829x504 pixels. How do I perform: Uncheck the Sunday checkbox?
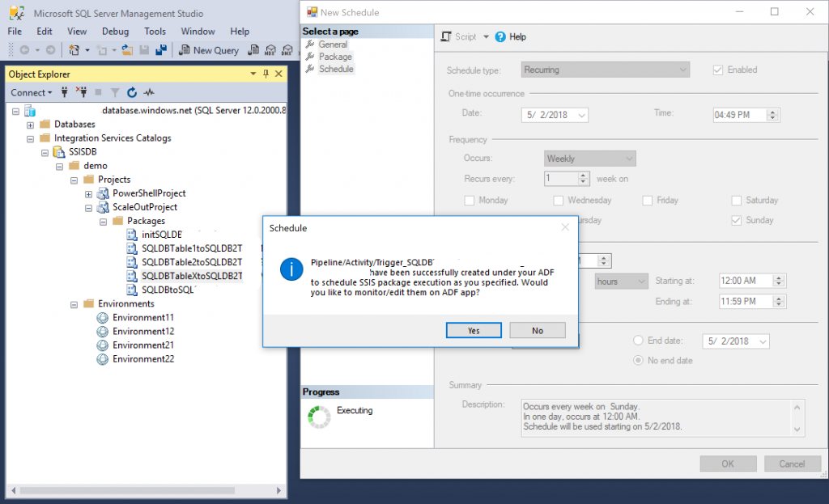click(x=737, y=220)
